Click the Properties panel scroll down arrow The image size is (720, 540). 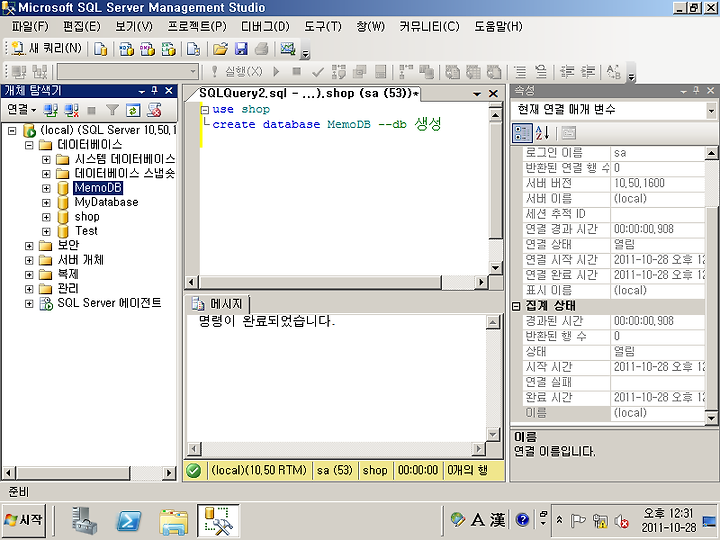[x=711, y=418]
